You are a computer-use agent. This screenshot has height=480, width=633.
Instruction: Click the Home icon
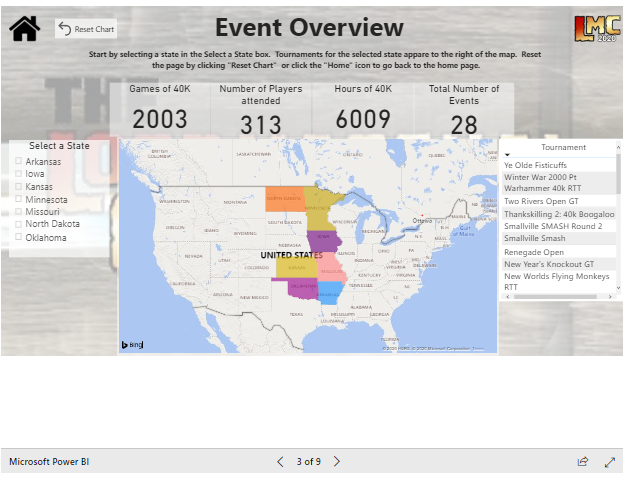click(24, 29)
